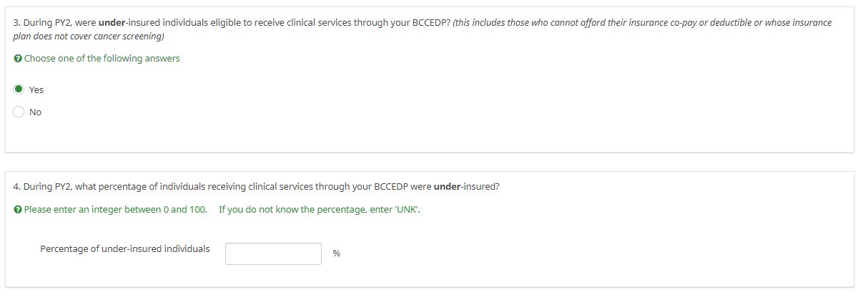Click the question number '4.'

point(17,187)
